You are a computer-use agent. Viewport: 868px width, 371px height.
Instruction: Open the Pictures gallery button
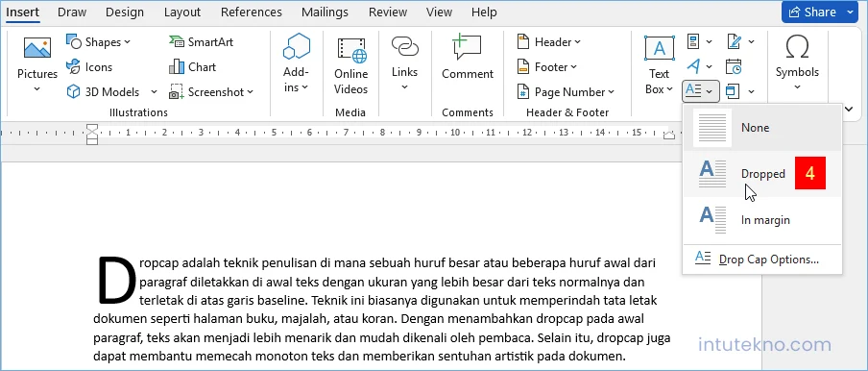pyautogui.click(x=37, y=64)
